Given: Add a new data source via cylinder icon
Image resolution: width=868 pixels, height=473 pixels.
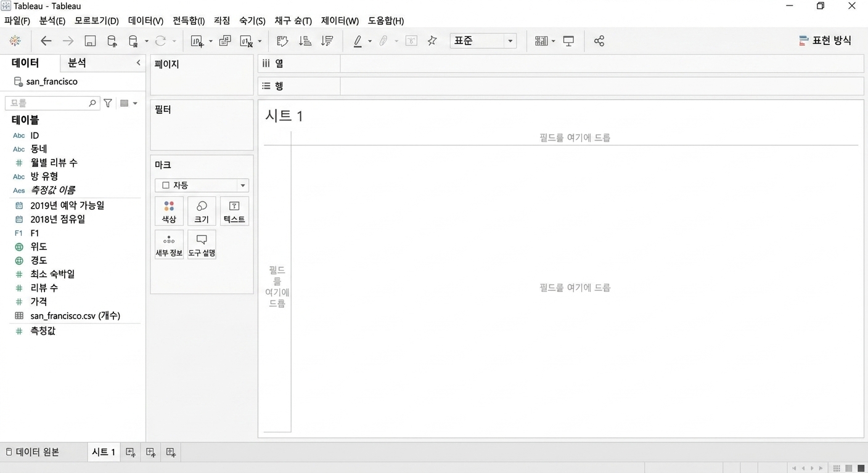Looking at the screenshot, I should tap(112, 41).
